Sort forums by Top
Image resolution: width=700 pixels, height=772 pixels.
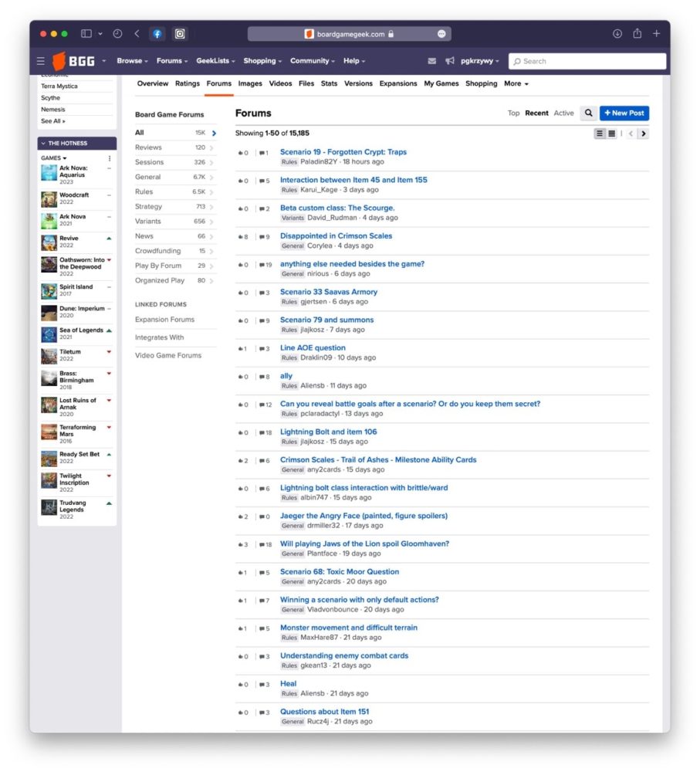tap(513, 113)
